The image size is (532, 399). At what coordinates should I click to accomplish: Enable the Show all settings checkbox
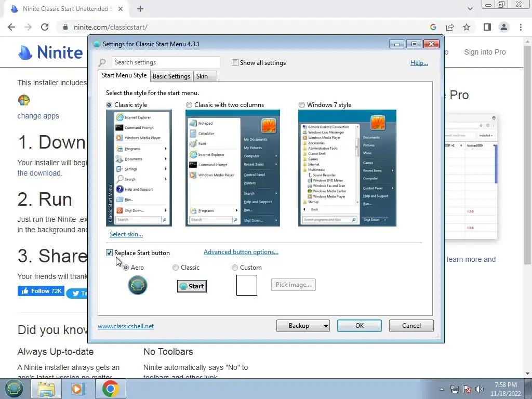pyautogui.click(x=235, y=63)
